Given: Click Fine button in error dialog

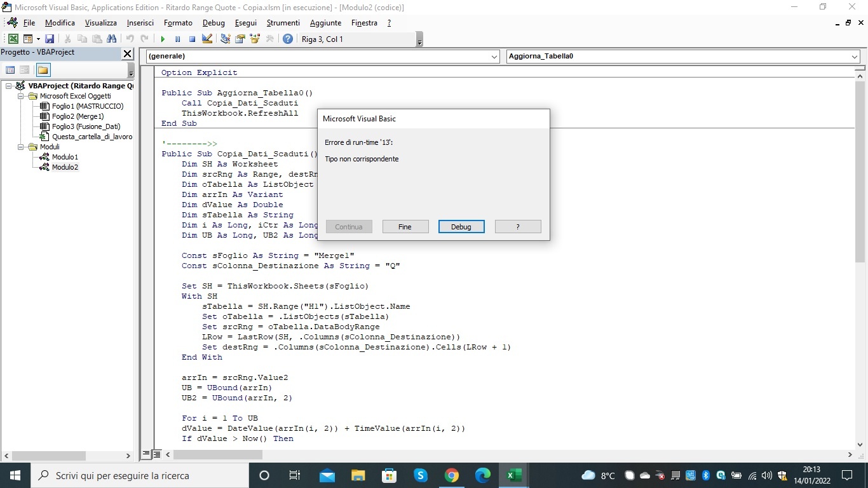Looking at the screenshot, I should click(x=405, y=227).
